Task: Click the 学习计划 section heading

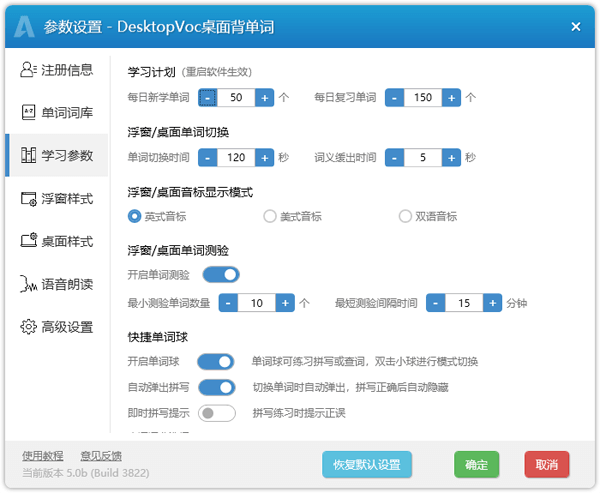Action: 151,72
